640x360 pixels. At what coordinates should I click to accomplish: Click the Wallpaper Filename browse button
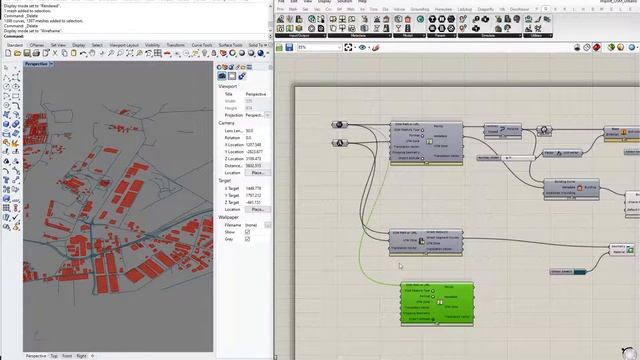pos(267,225)
